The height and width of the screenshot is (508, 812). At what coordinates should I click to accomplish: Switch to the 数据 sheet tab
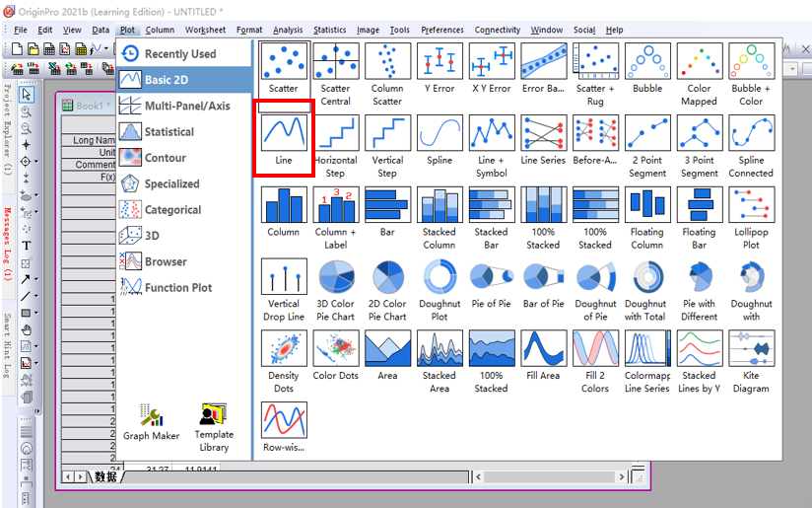pyautogui.click(x=105, y=476)
